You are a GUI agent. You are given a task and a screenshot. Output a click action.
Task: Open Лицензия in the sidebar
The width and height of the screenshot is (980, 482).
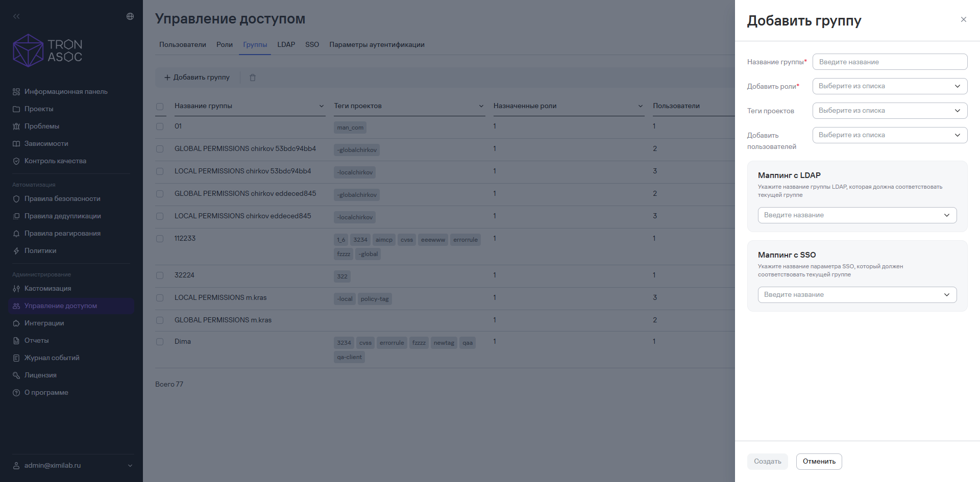click(x=40, y=375)
